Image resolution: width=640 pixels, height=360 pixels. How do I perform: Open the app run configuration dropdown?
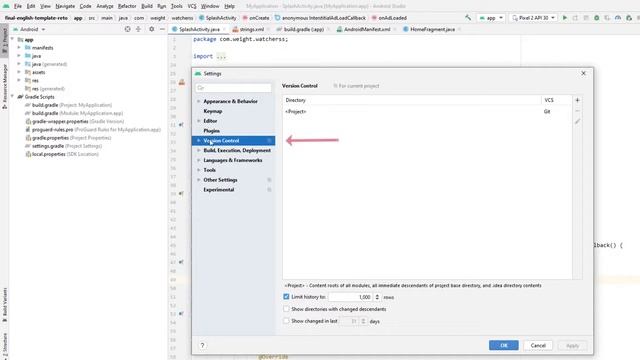pos(491,18)
